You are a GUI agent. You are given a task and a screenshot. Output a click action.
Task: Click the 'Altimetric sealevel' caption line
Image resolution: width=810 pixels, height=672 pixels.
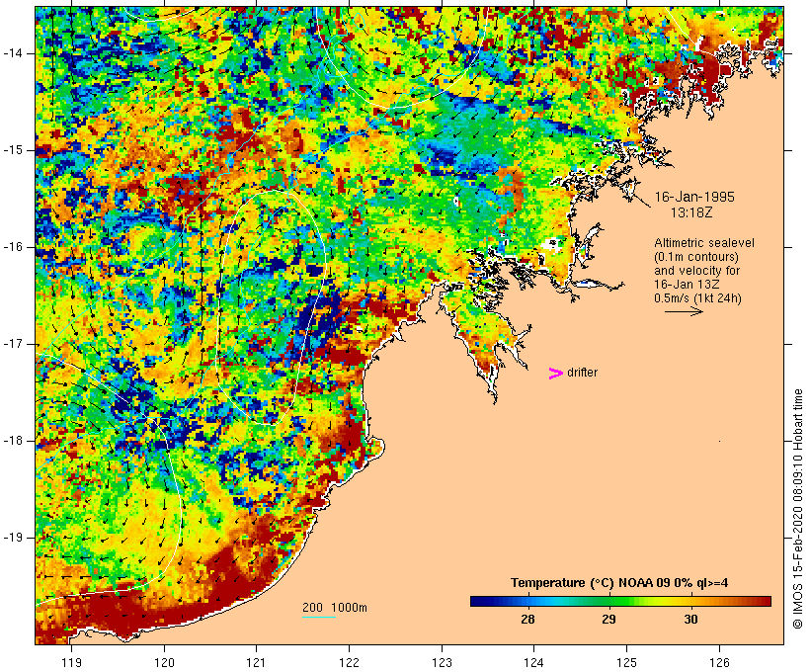point(704,243)
